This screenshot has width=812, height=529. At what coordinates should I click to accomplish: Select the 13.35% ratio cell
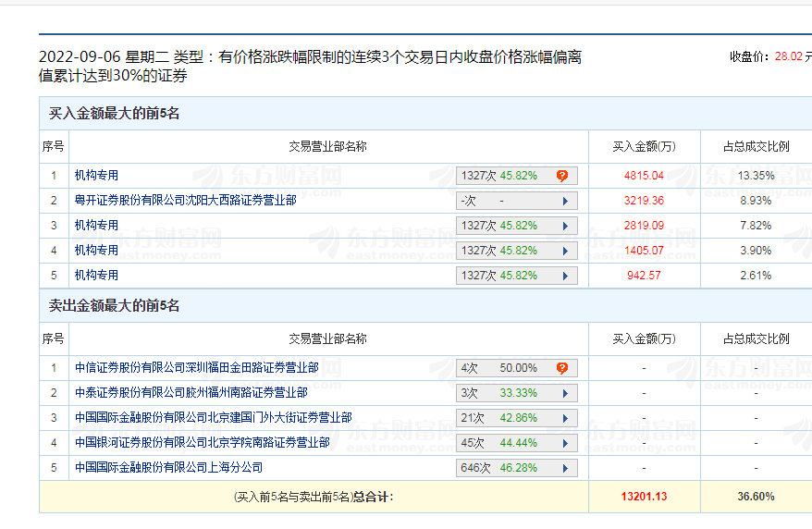click(x=757, y=176)
